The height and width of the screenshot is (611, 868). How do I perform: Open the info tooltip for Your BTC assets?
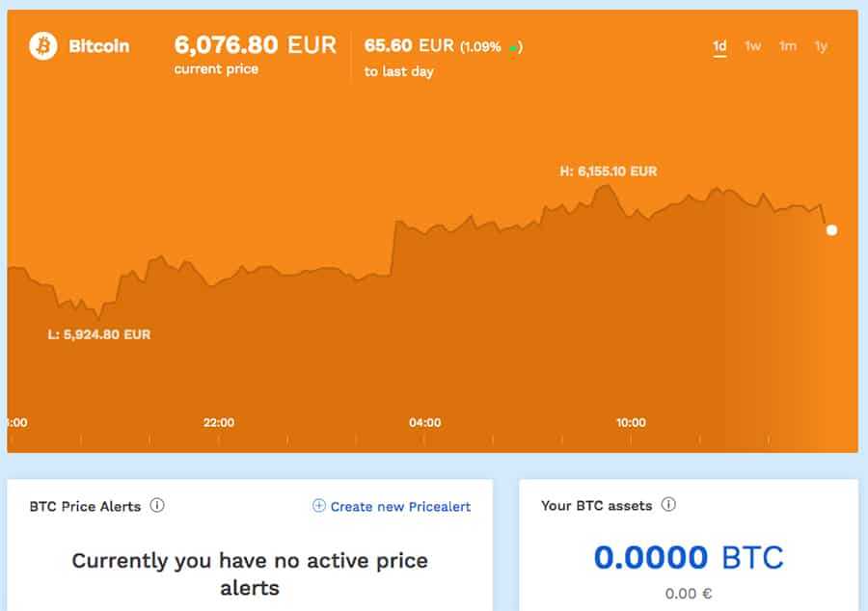(x=670, y=504)
